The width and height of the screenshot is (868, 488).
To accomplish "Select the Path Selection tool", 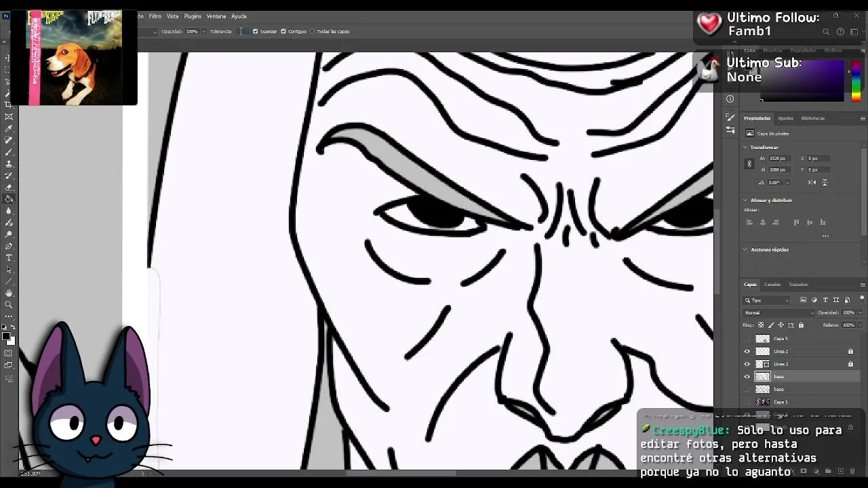I will click(x=9, y=269).
